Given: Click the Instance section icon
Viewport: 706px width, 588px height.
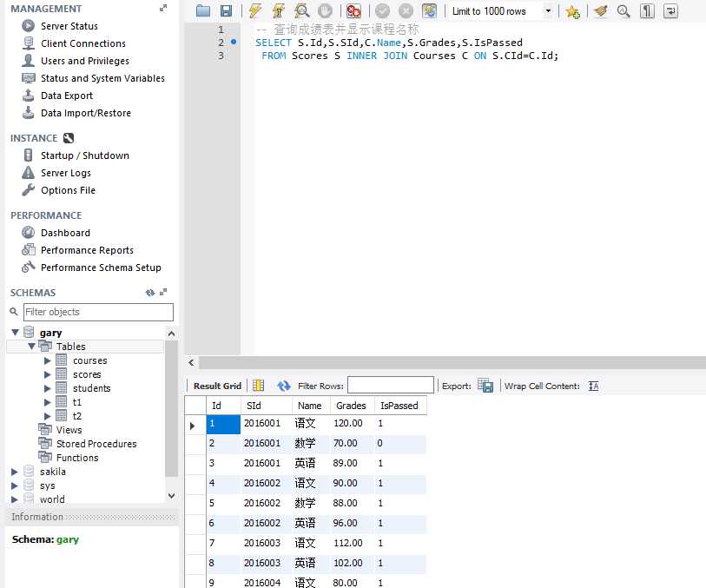Looking at the screenshot, I should [69, 138].
